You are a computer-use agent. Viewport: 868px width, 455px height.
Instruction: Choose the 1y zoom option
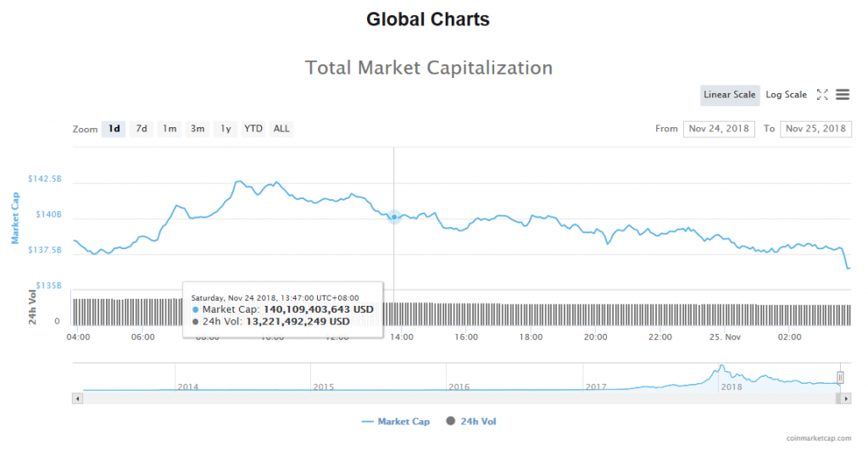(x=225, y=129)
